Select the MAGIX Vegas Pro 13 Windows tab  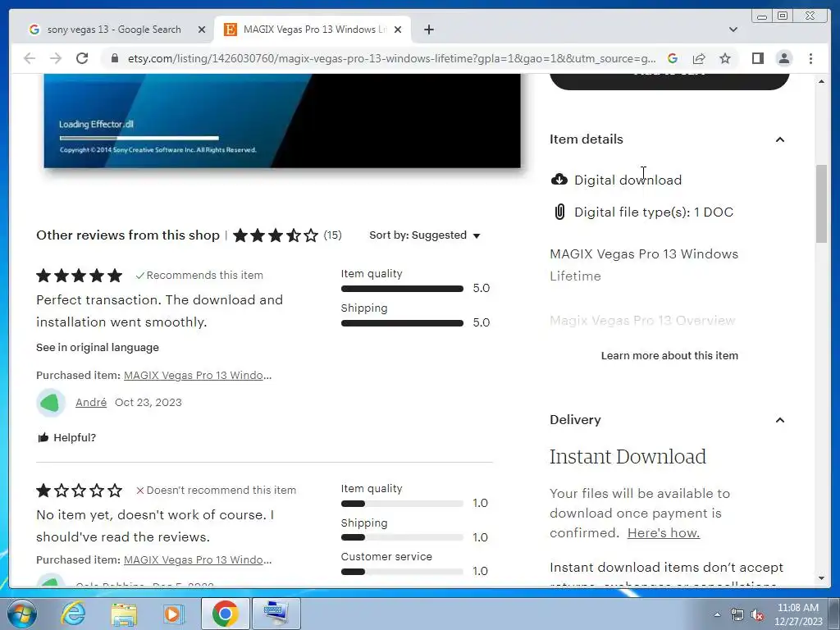[x=313, y=30]
